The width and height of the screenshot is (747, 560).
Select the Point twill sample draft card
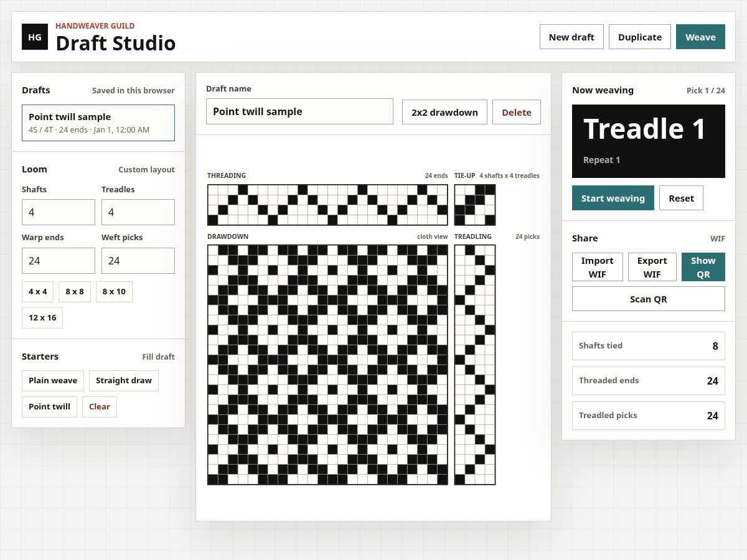click(98, 123)
